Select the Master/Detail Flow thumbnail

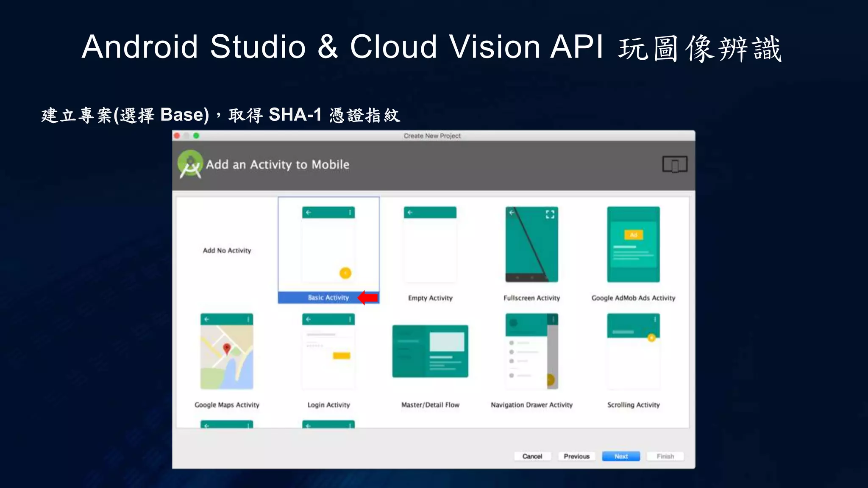pyautogui.click(x=430, y=351)
